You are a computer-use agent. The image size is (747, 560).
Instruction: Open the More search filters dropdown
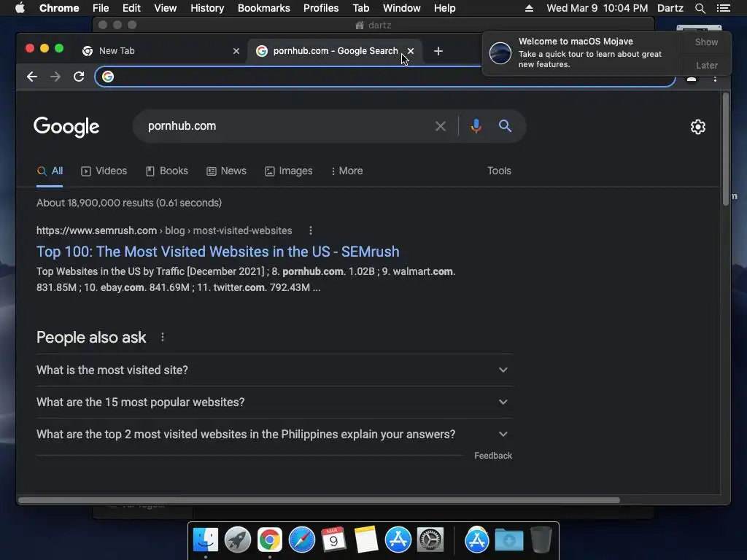tap(347, 171)
